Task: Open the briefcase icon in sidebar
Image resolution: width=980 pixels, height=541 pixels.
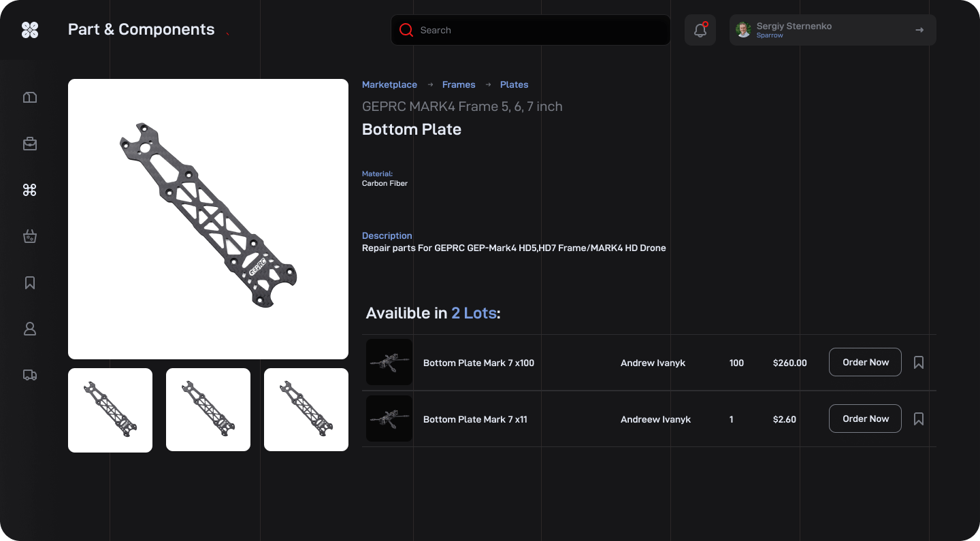Action: 30,144
